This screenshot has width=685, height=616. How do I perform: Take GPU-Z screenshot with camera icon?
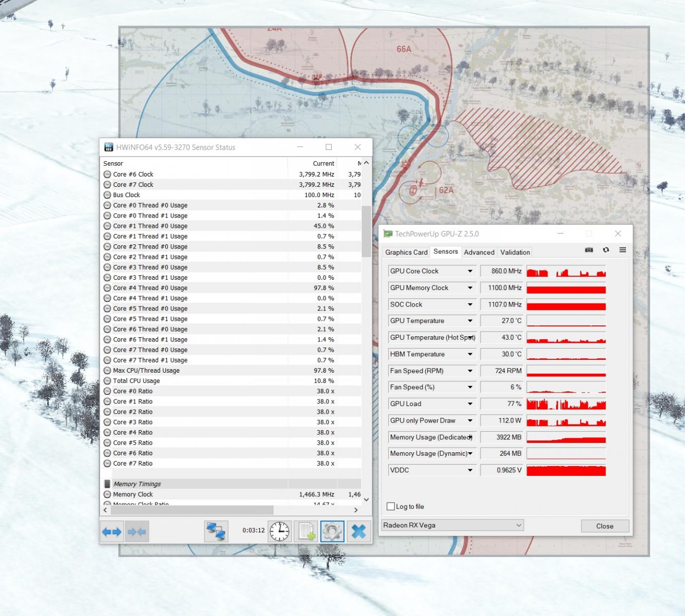(589, 250)
